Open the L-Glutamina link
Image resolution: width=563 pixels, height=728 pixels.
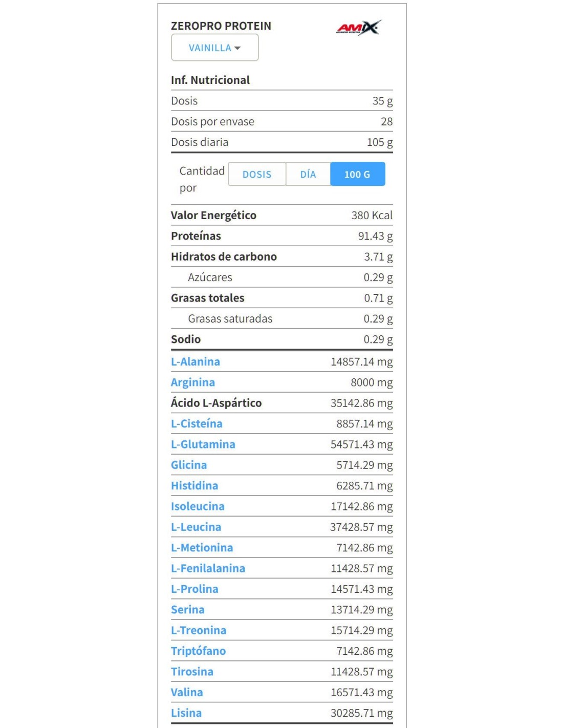point(203,444)
